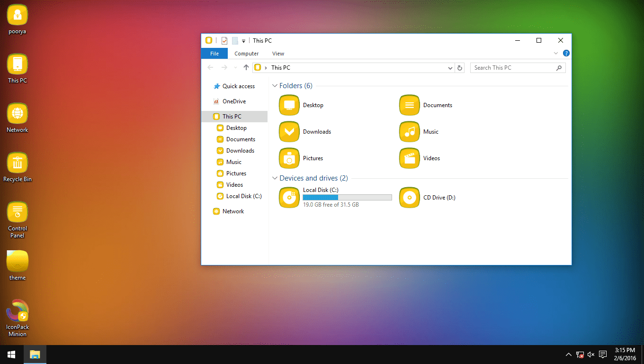Click the notifications icon in system tray
The width and height of the screenshot is (644, 364).
coord(602,354)
